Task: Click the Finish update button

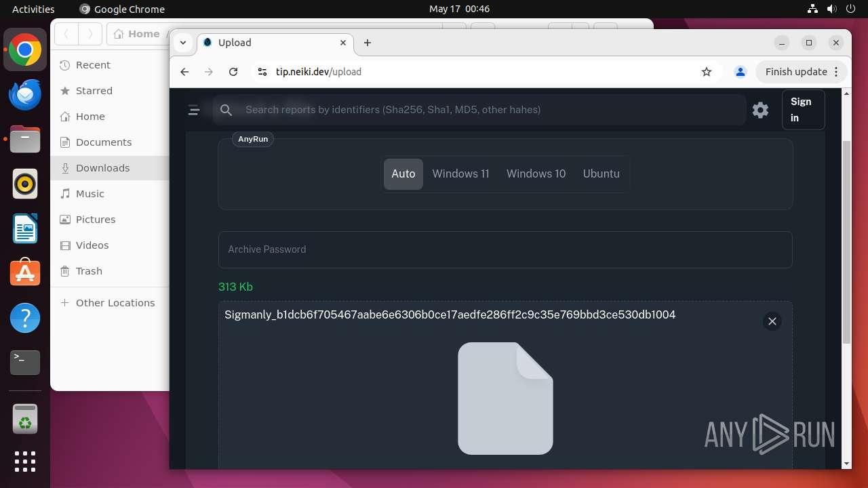Action: click(x=796, y=72)
